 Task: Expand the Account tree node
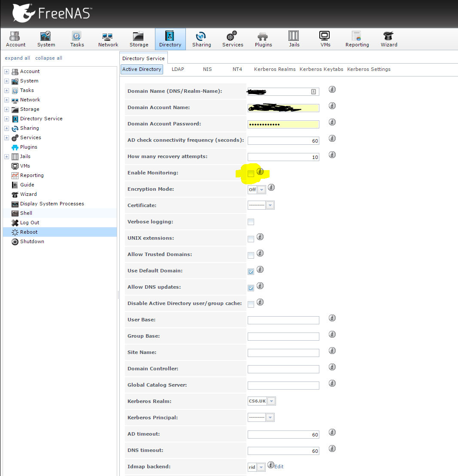click(7, 72)
